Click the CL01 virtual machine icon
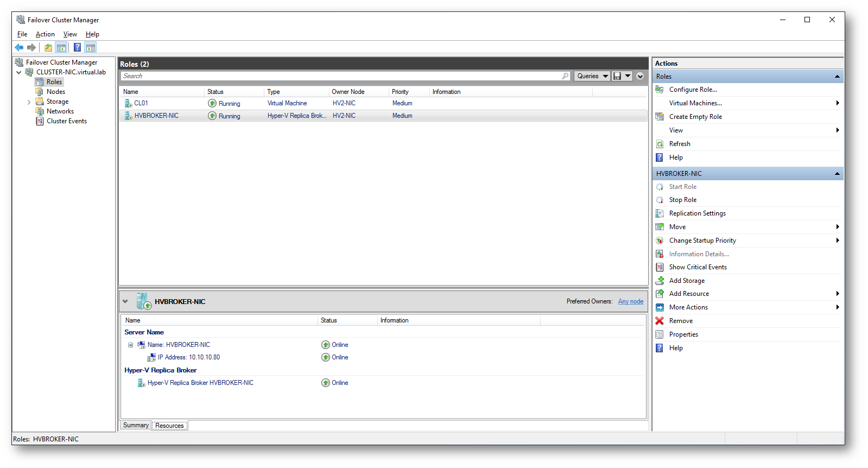The width and height of the screenshot is (868, 468). click(x=128, y=103)
